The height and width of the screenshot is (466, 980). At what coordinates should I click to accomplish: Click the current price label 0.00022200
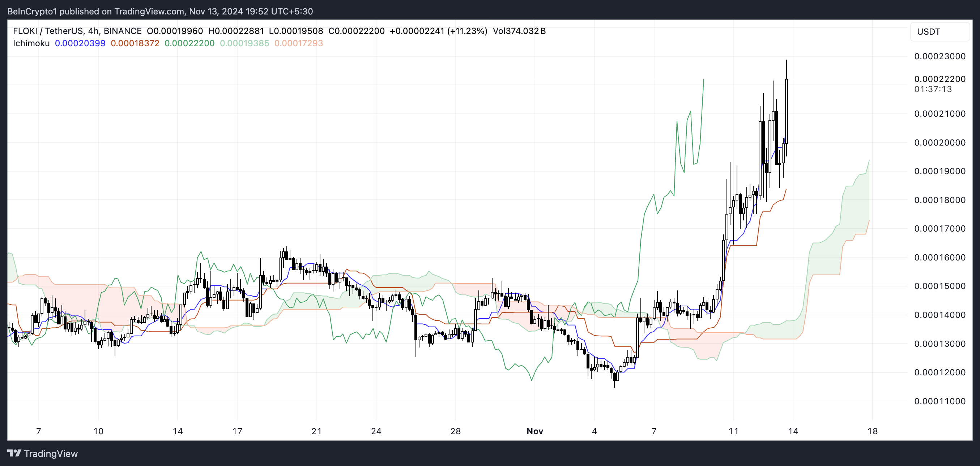939,79
